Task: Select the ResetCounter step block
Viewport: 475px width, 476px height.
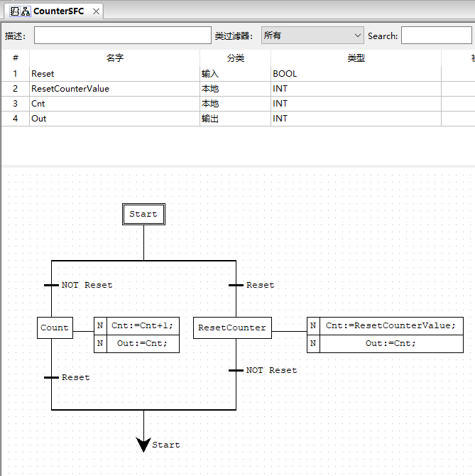Action: tap(232, 328)
